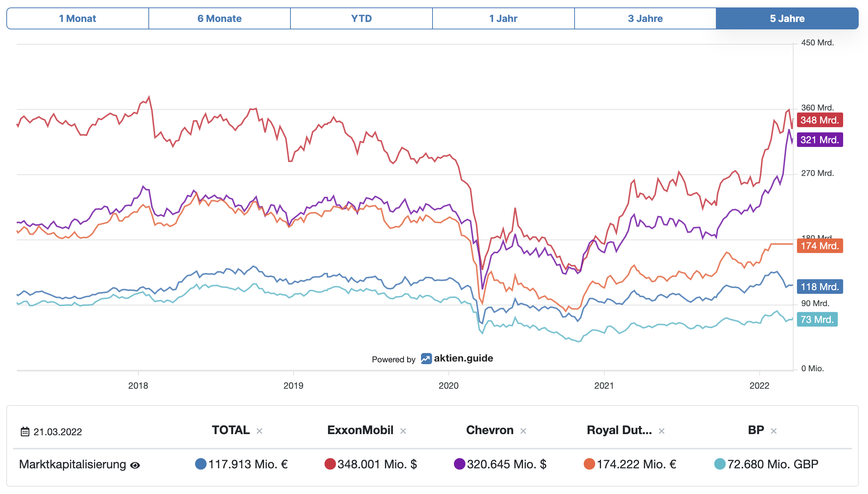Image resolution: width=868 pixels, height=494 pixels.
Task: Click the 73 Mrd. BP value tag
Action: (817, 320)
